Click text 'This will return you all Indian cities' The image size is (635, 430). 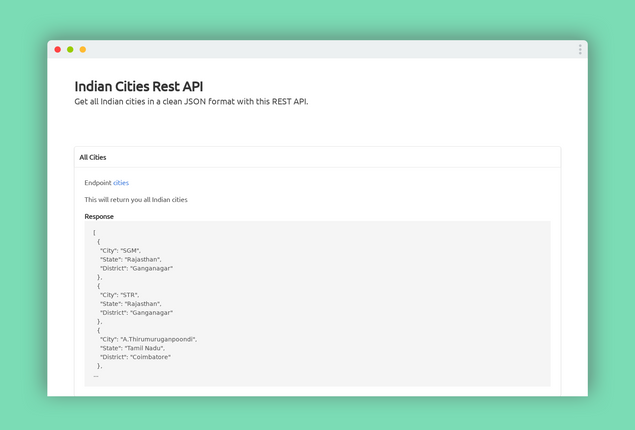[x=136, y=200]
